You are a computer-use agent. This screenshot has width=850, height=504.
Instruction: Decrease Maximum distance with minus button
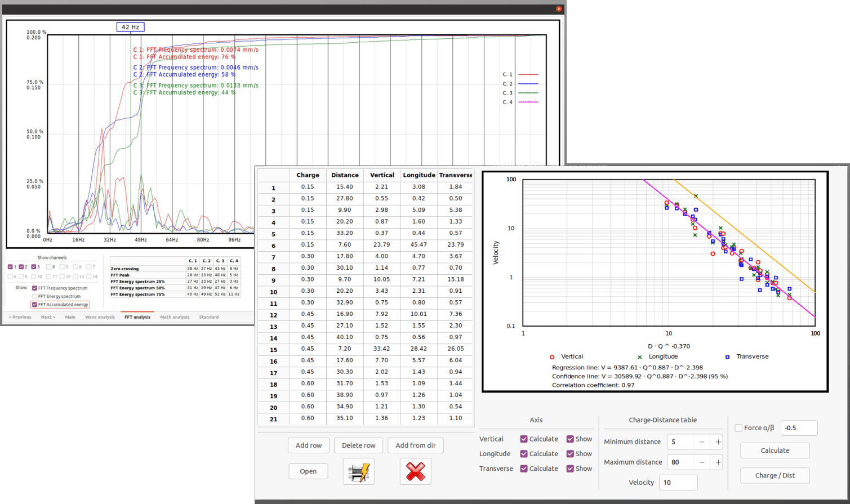[702, 462]
